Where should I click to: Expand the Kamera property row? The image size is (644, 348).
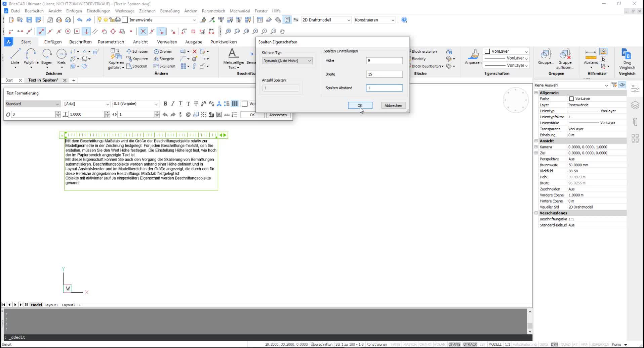pyautogui.click(x=536, y=147)
